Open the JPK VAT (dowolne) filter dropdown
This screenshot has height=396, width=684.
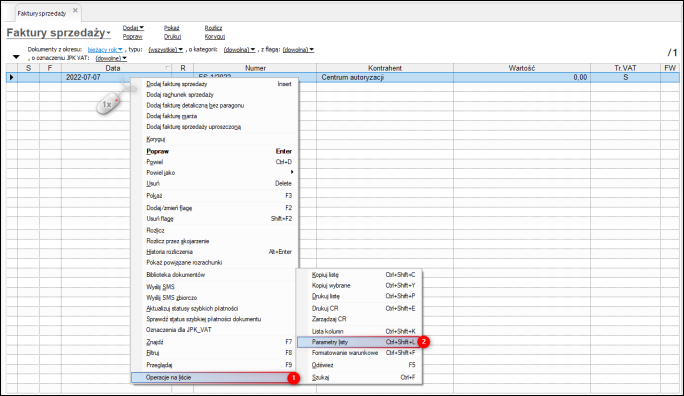click(x=111, y=58)
